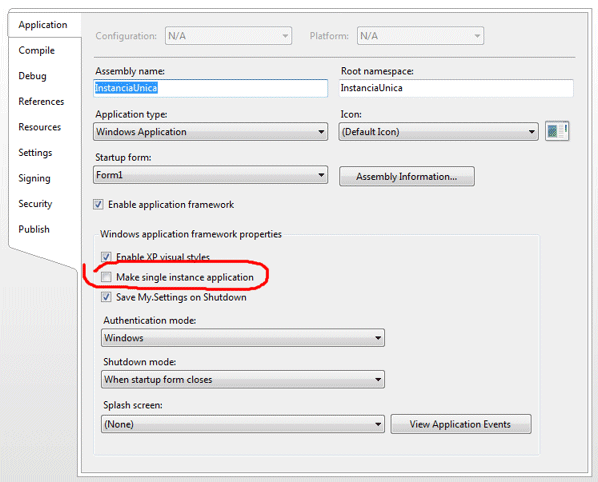Open the Application type dropdown
The height and width of the screenshot is (482, 598).
[x=210, y=132]
